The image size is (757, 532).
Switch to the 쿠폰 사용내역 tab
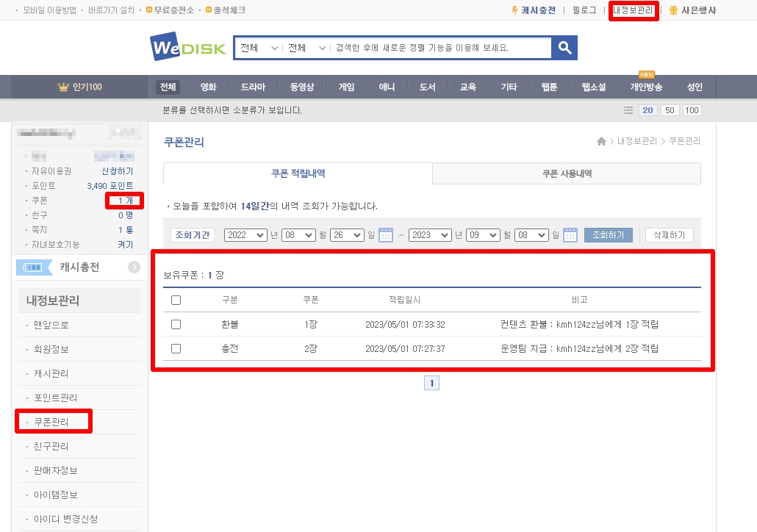pyautogui.click(x=567, y=174)
